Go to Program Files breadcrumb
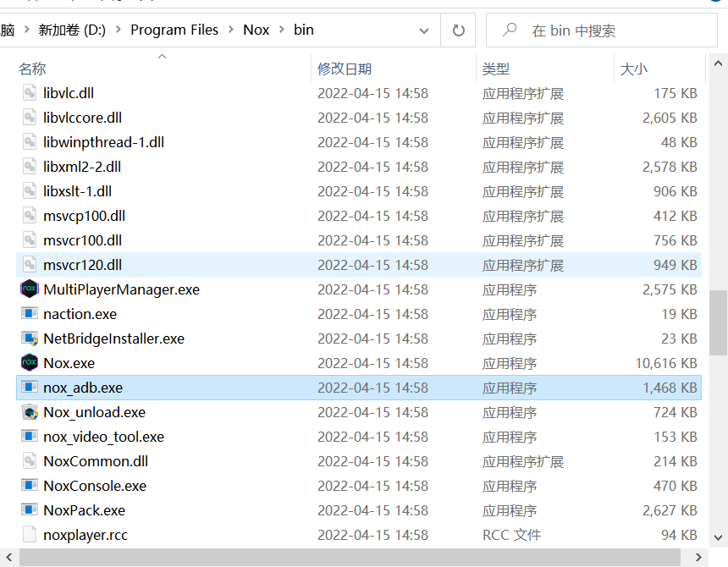 174,30
